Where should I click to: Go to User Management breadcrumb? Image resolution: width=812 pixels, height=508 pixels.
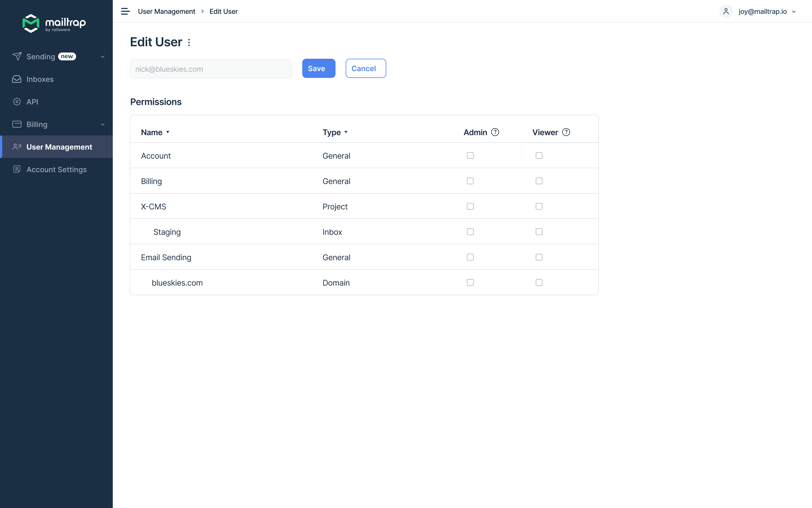click(166, 11)
